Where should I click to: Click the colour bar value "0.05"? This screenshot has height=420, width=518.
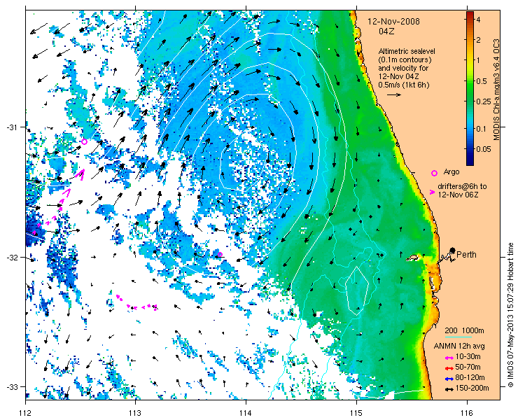(x=483, y=149)
